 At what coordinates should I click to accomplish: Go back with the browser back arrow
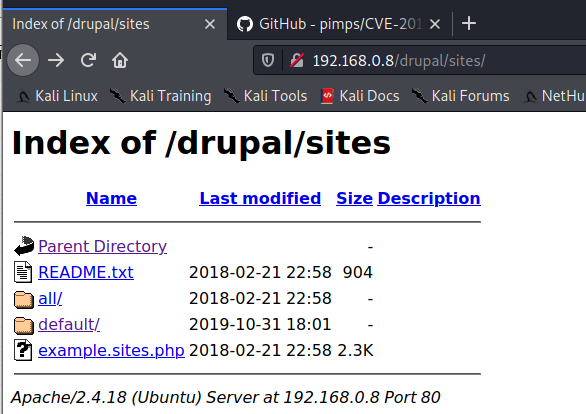[23, 60]
